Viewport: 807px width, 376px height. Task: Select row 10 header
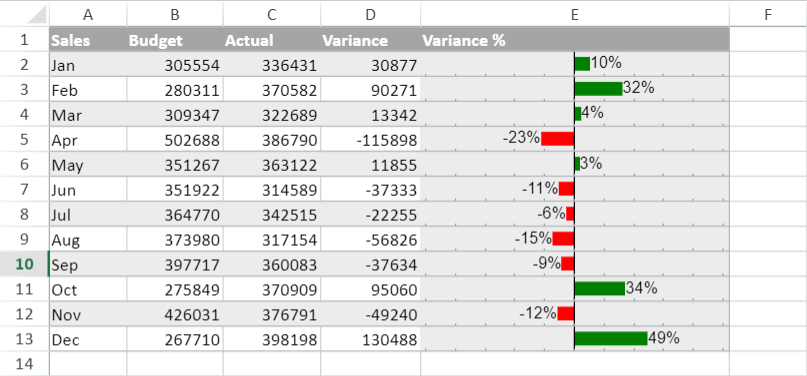[24, 264]
